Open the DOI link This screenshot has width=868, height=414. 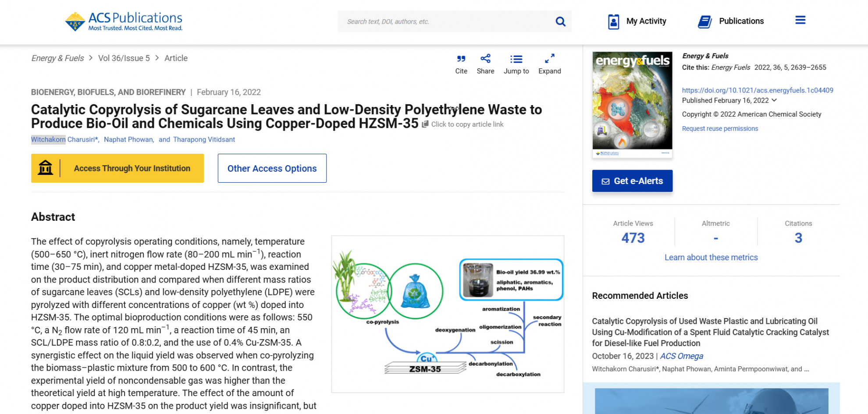pyautogui.click(x=758, y=90)
